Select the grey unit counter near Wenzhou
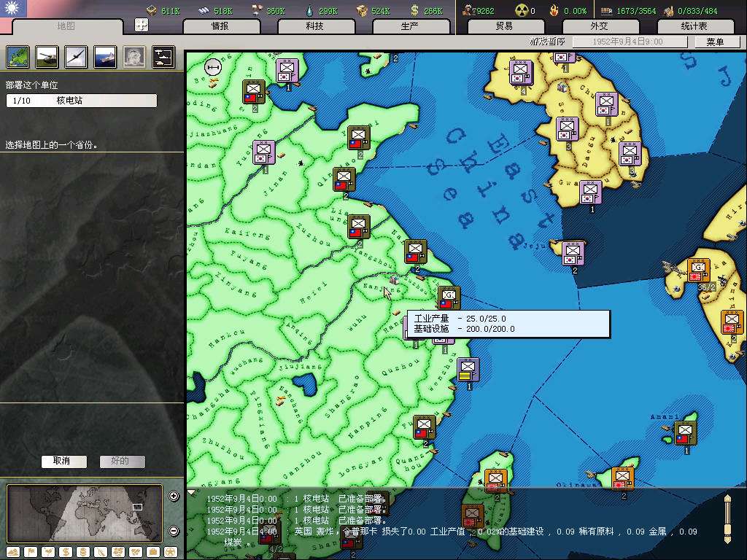This screenshot has width=747, height=560. [x=468, y=370]
